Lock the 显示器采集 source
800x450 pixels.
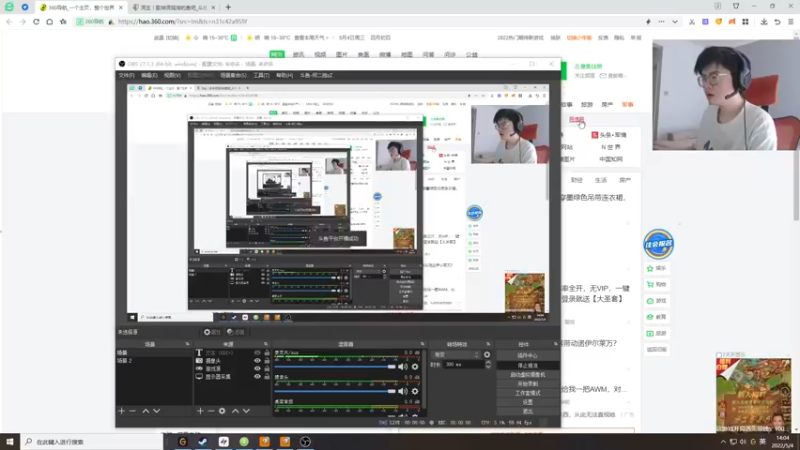click(267, 377)
